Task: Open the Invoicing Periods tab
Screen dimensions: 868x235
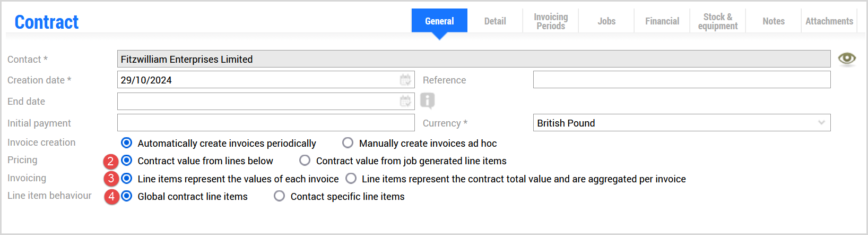Action: (x=551, y=21)
